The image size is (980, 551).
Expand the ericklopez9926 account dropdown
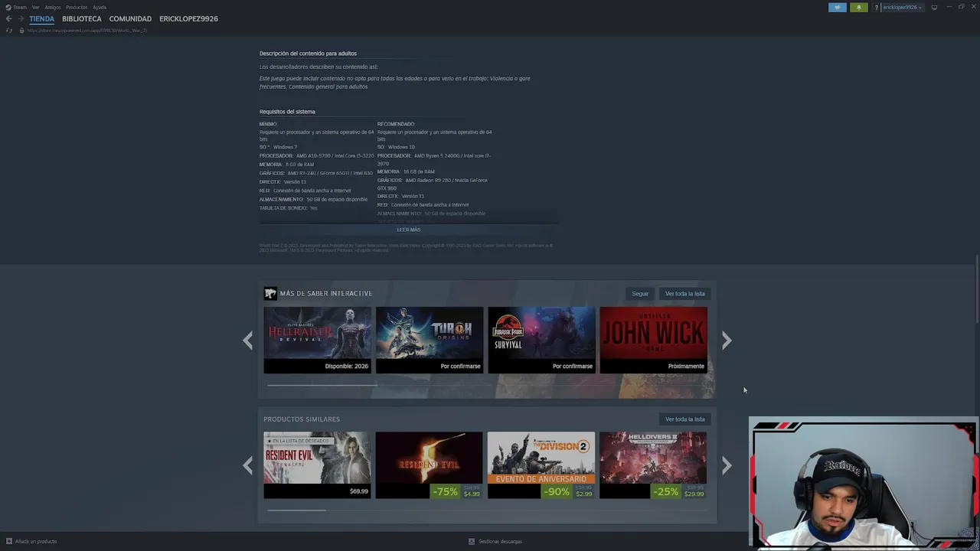coord(902,7)
